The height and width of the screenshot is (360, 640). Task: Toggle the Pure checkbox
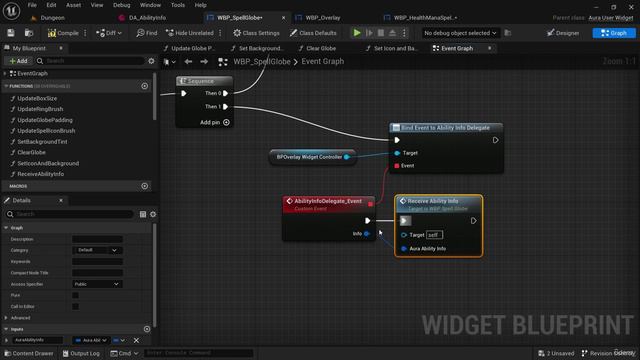tap(76, 295)
